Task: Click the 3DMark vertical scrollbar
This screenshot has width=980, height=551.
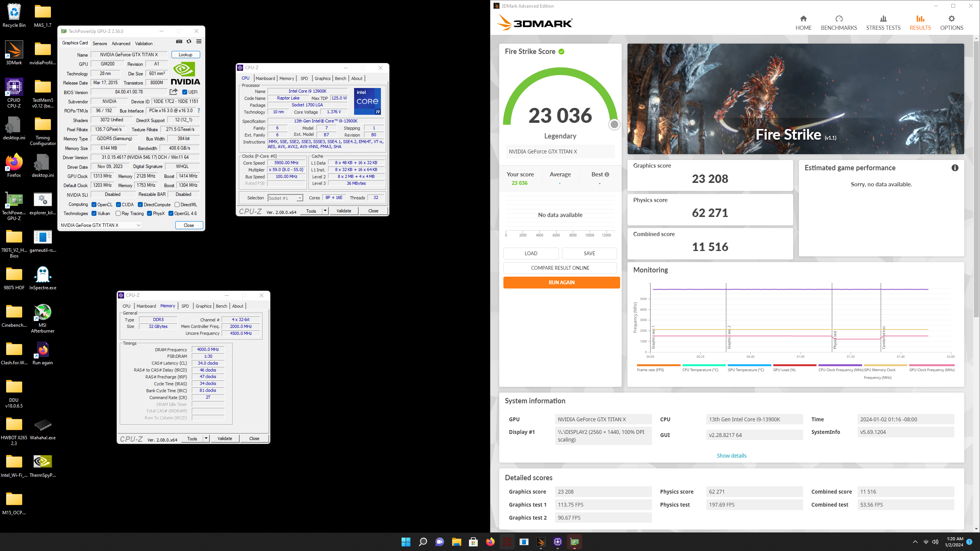Action: point(976,180)
